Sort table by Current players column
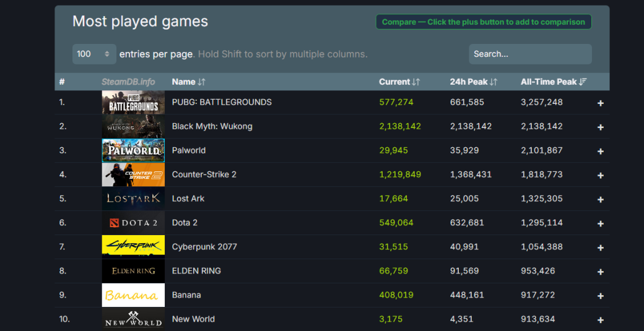 coord(399,82)
